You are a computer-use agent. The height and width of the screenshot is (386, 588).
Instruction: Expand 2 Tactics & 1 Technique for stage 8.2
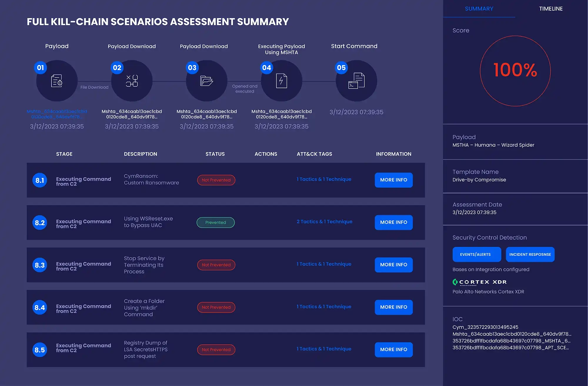(x=324, y=221)
